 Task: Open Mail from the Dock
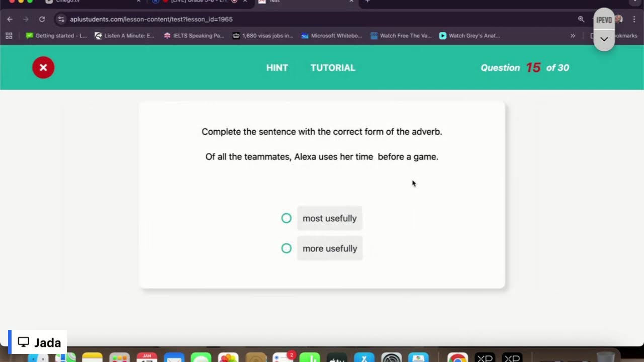(x=174, y=357)
